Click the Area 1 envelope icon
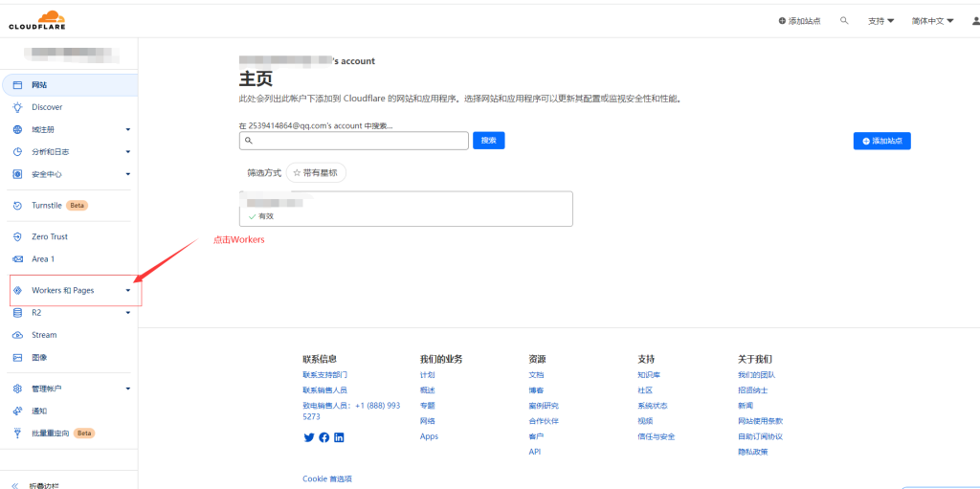The image size is (980, 489). click(18, 259)
